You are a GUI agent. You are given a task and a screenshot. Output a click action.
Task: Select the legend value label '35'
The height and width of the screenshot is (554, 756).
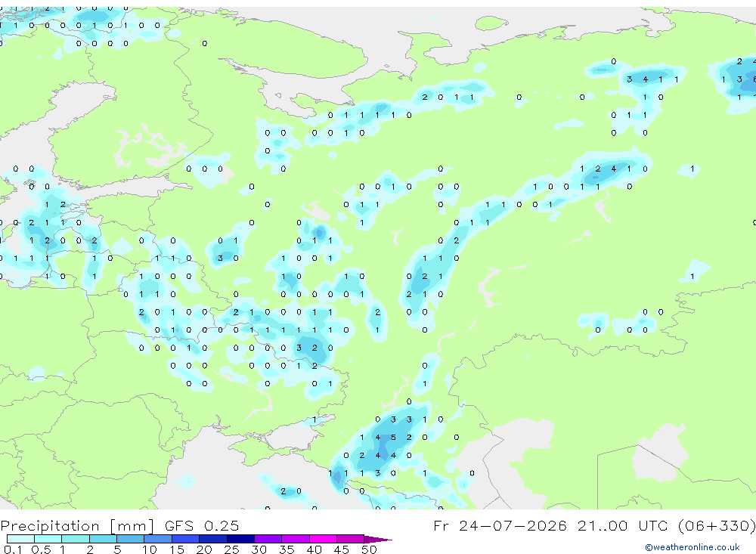point(287,549)
